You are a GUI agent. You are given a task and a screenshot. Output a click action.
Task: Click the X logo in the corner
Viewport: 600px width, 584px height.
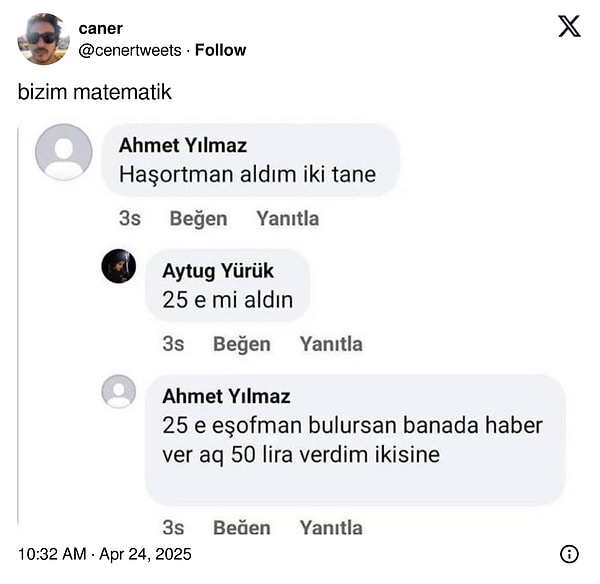(569, 27)
